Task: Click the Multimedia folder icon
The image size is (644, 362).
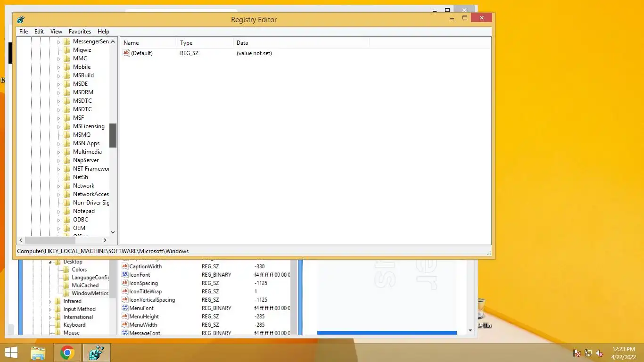Action: tap(66, 152)
